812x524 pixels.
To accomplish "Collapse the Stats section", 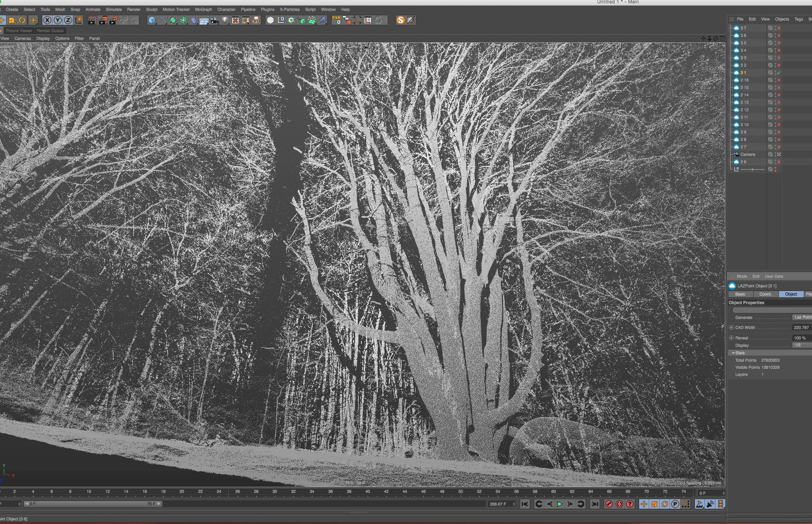I will coord(733,353).
